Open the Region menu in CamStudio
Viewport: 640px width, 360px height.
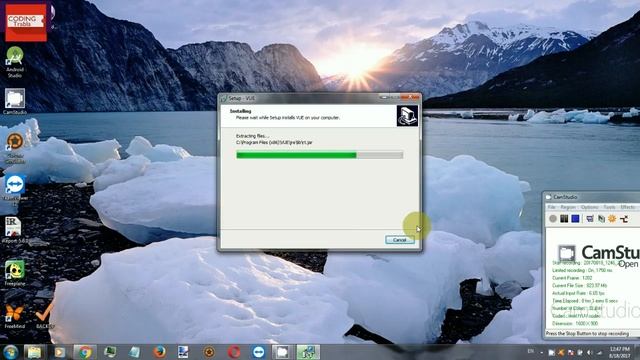(x=568, y=207)
